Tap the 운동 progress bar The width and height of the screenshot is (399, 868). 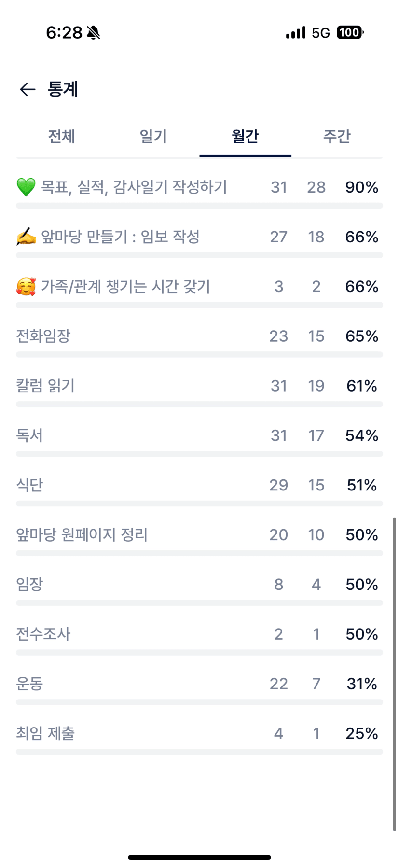coord(199,702)
